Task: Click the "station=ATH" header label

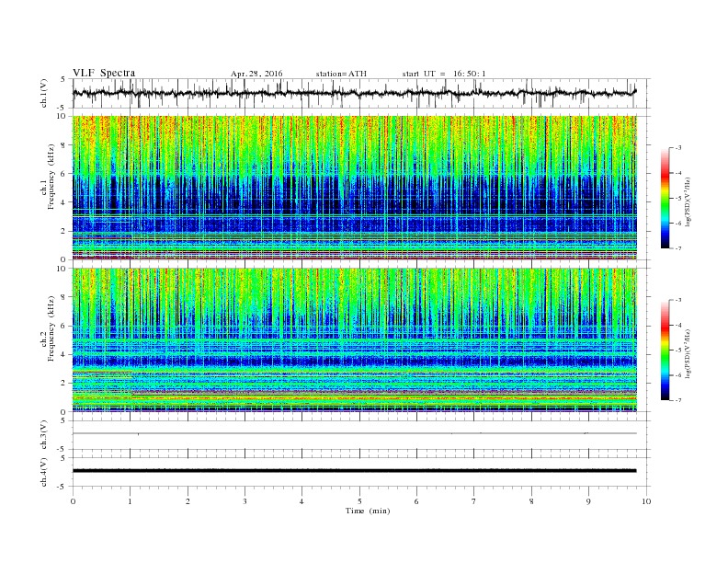Action: coord(341,74)
